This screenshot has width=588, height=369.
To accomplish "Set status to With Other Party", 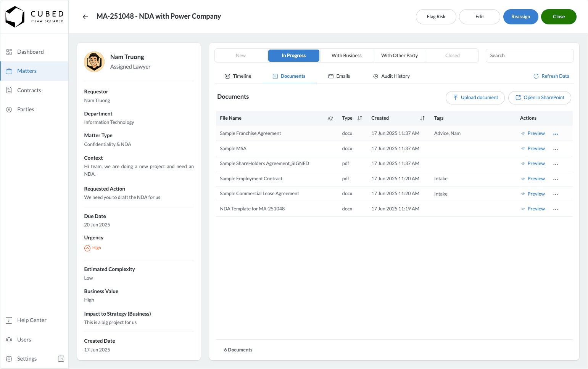I will click(399, 56).
